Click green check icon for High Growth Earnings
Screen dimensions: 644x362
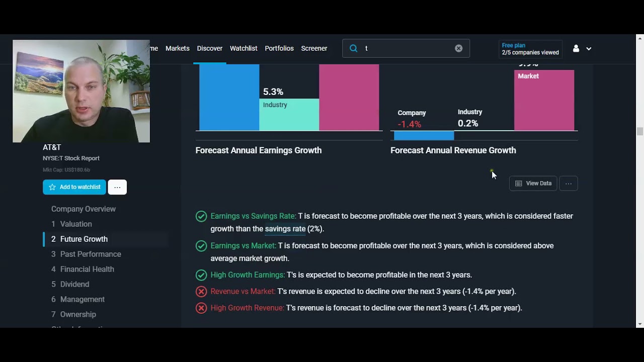[201, 275]
